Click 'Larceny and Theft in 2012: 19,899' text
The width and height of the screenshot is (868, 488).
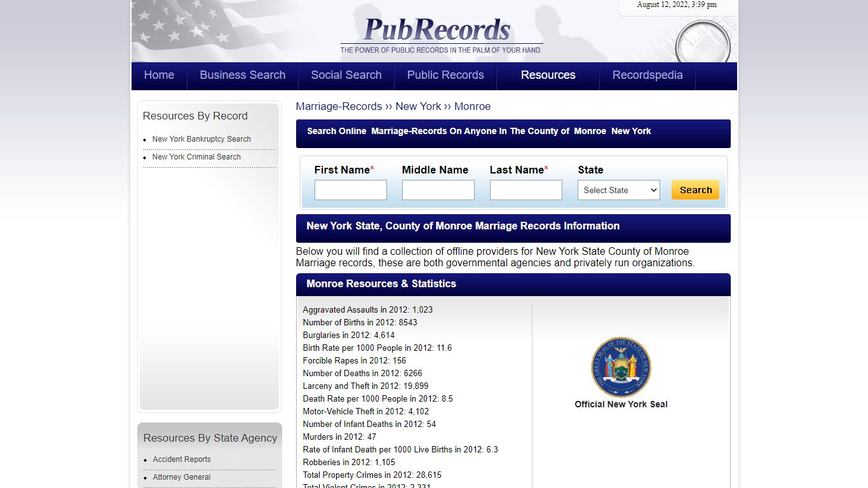366,386
